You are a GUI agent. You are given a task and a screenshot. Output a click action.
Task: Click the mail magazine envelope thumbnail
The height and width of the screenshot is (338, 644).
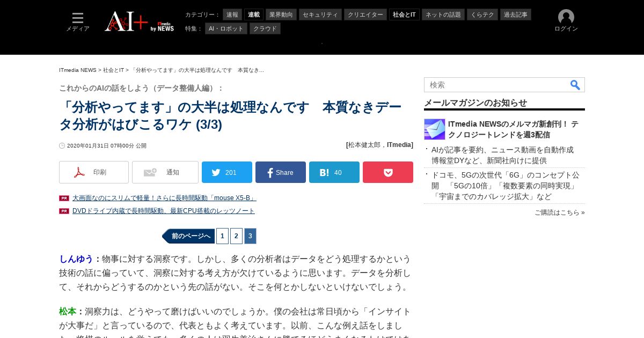pyautogui.click(x=435, y=129)
